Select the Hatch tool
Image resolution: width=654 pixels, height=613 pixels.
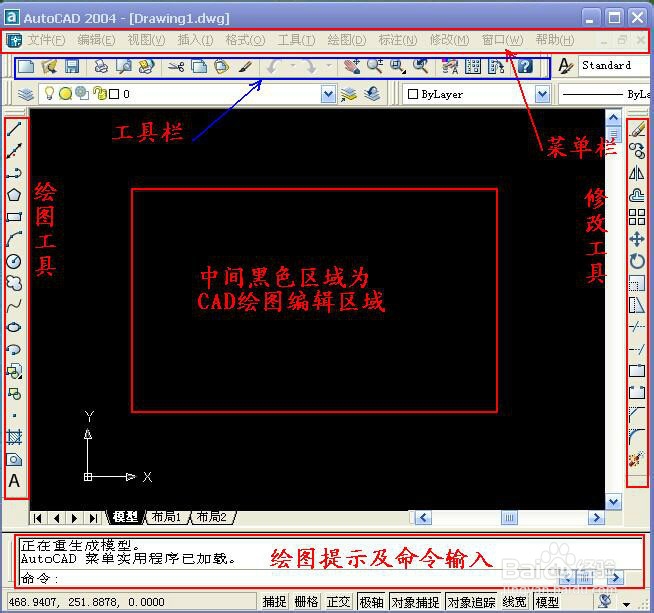click(14, 437)
